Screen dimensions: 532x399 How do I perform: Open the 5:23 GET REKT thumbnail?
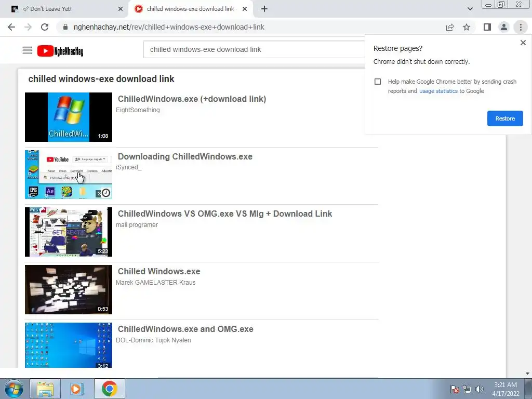click(x=69, y=232)
